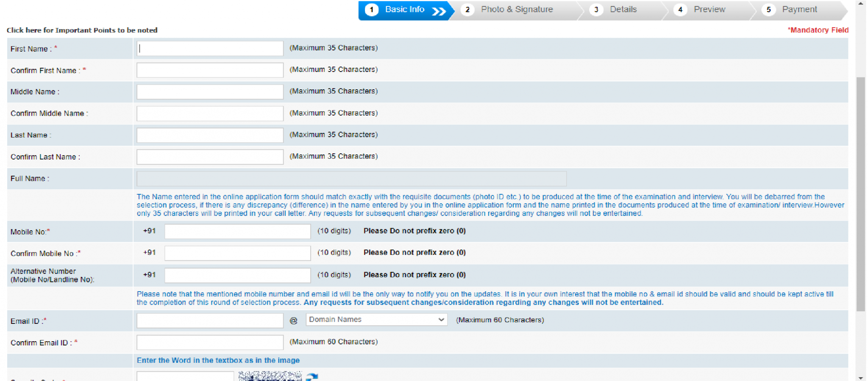
Task: Open the Important Points to be noted link
Action: [x=82, y=30]
